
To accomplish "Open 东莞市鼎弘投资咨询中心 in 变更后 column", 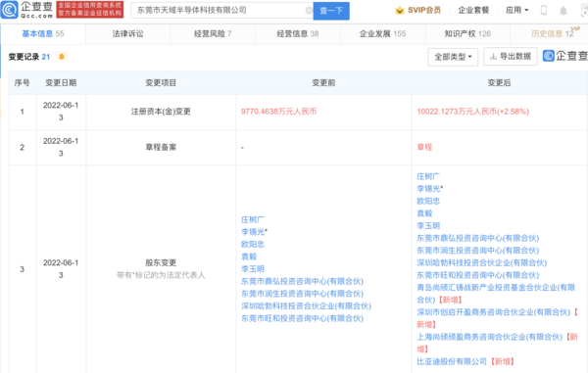I will coord(478,238).
